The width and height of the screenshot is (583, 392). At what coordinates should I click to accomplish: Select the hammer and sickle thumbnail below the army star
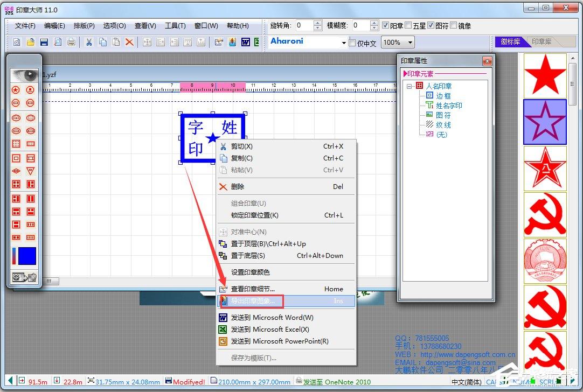(545, 215)
